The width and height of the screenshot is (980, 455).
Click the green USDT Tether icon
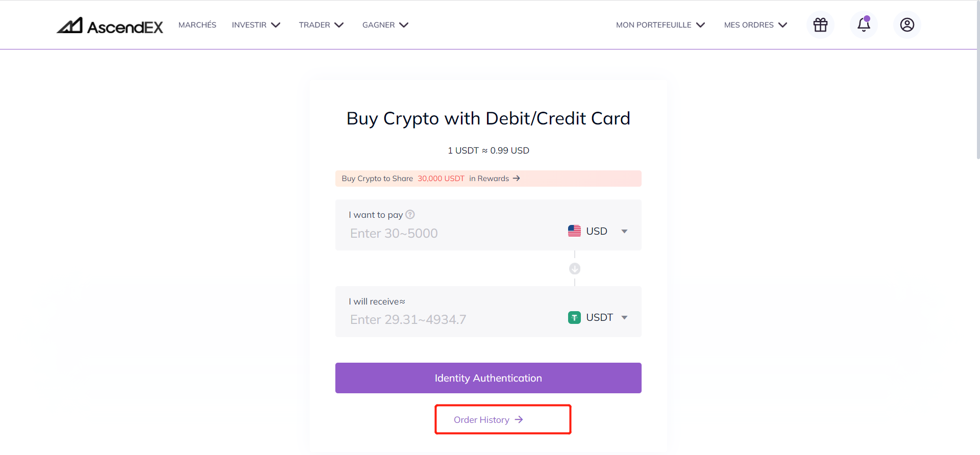[574, 318]
